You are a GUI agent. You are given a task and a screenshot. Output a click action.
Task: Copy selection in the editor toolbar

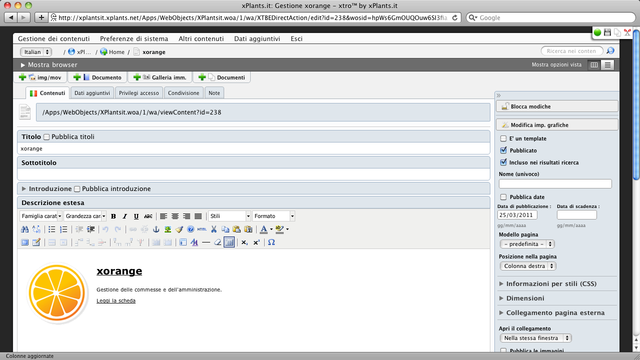click(225, 229)
